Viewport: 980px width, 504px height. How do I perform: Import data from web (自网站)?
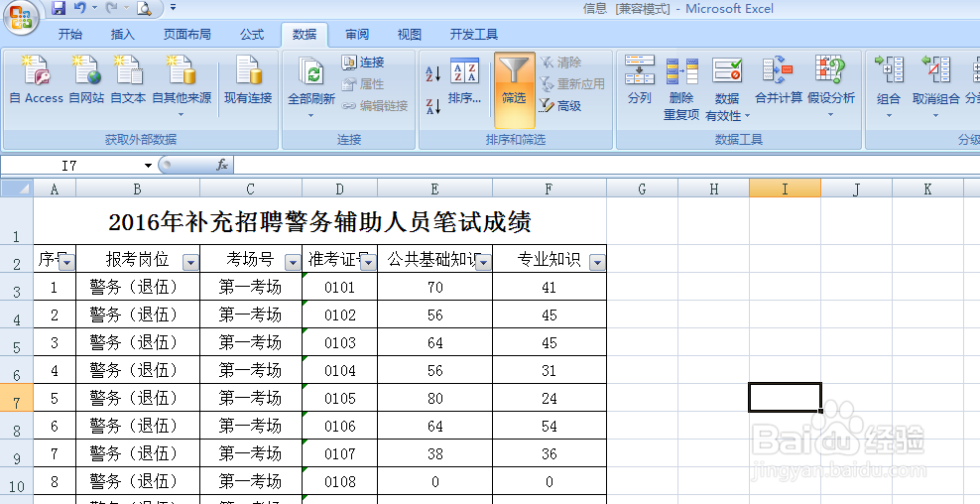86,78
